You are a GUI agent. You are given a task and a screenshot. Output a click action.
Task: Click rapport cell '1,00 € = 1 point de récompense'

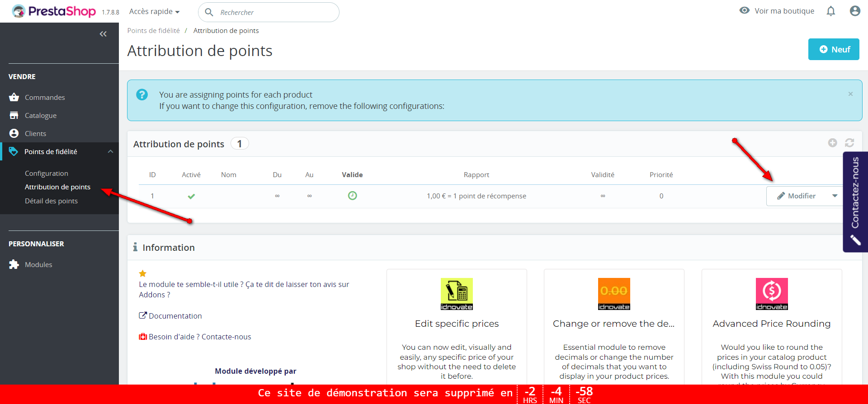tap(476, 196)
